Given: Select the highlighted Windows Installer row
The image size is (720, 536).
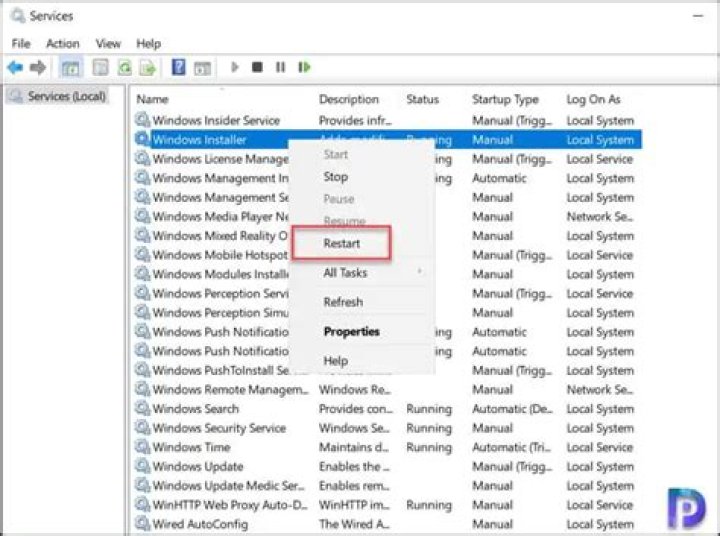Looking at the screenshot, I should [388, 140].
